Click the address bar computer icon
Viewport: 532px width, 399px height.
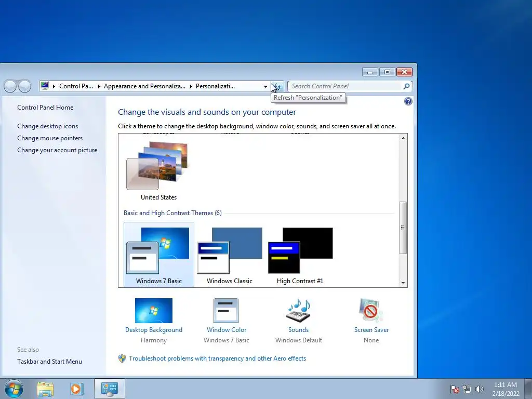45,86
